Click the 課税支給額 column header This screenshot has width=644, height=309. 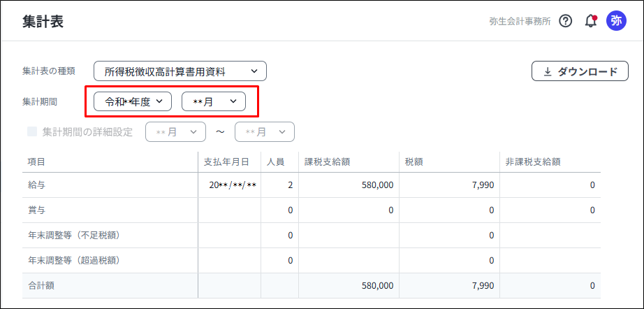click(x=327, y=161)
